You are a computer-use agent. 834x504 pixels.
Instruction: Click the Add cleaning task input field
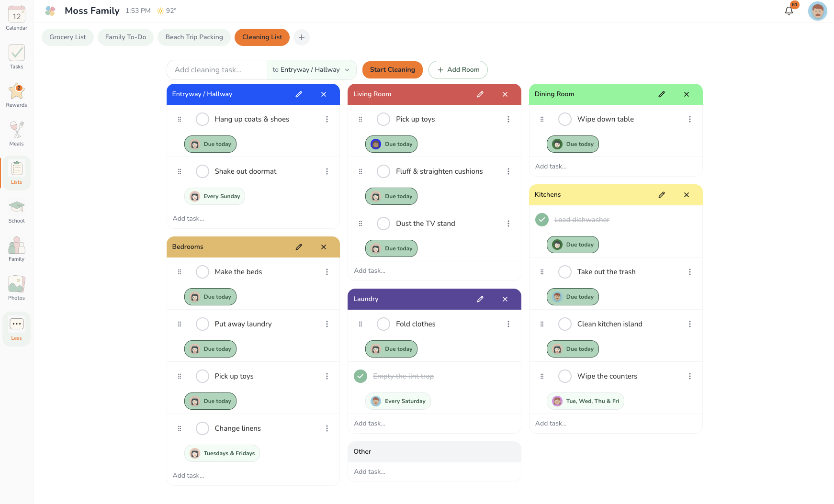click(217, 70)
